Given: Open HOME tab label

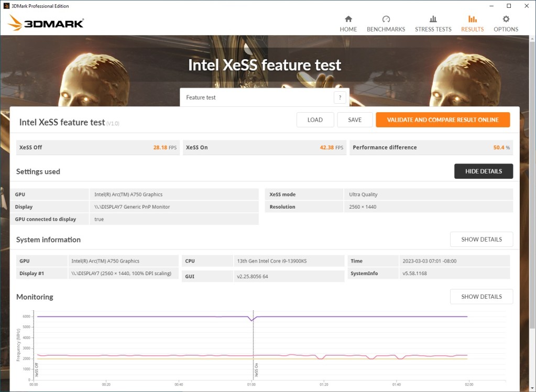Looking at the screenshot, I should [348, 29].
